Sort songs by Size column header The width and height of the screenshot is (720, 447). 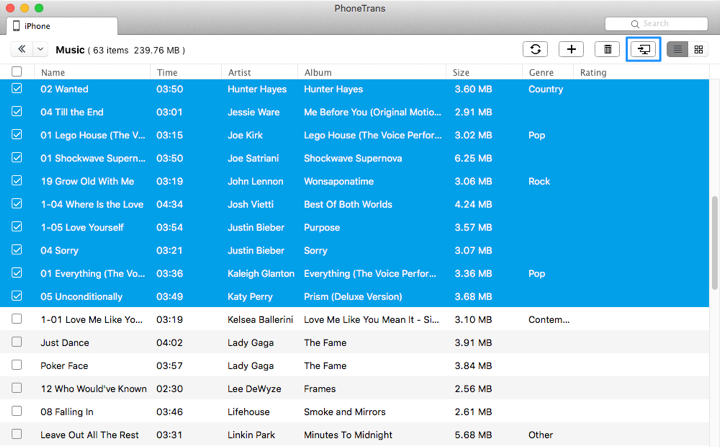[461, 72]
